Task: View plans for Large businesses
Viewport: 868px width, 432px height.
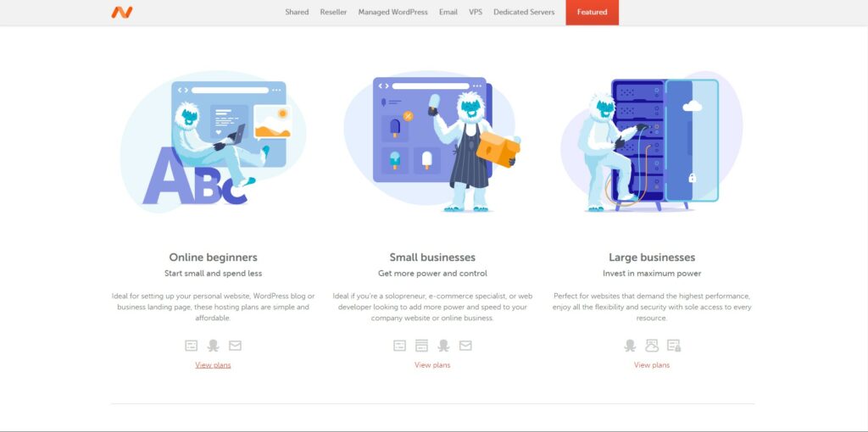Action: 652,365
